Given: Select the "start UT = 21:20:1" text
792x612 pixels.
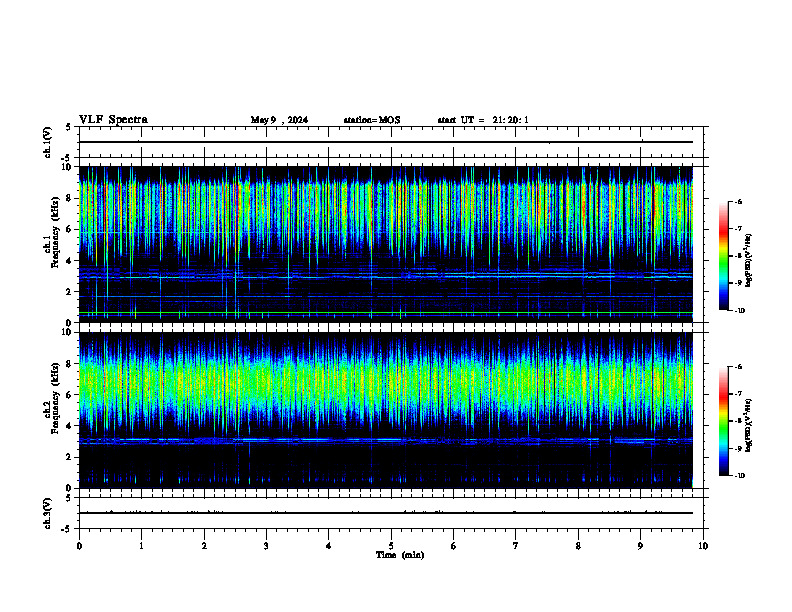Looking at the screenshot, I should [x=483, y=120].
